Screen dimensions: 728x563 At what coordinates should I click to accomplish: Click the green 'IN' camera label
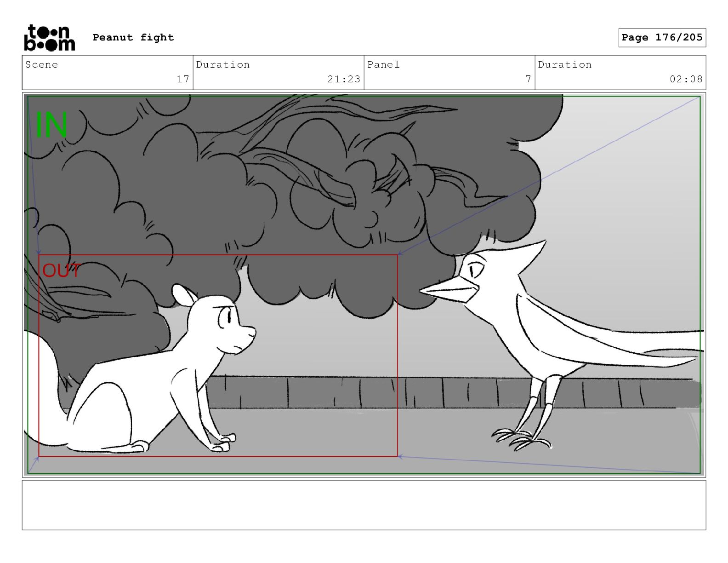51,125
